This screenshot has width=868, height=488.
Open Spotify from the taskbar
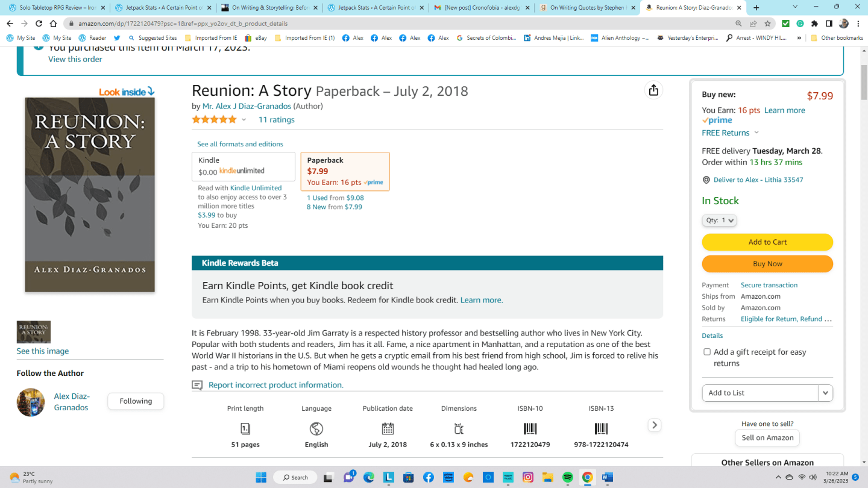pyautogui.click(x=567, y=477)
